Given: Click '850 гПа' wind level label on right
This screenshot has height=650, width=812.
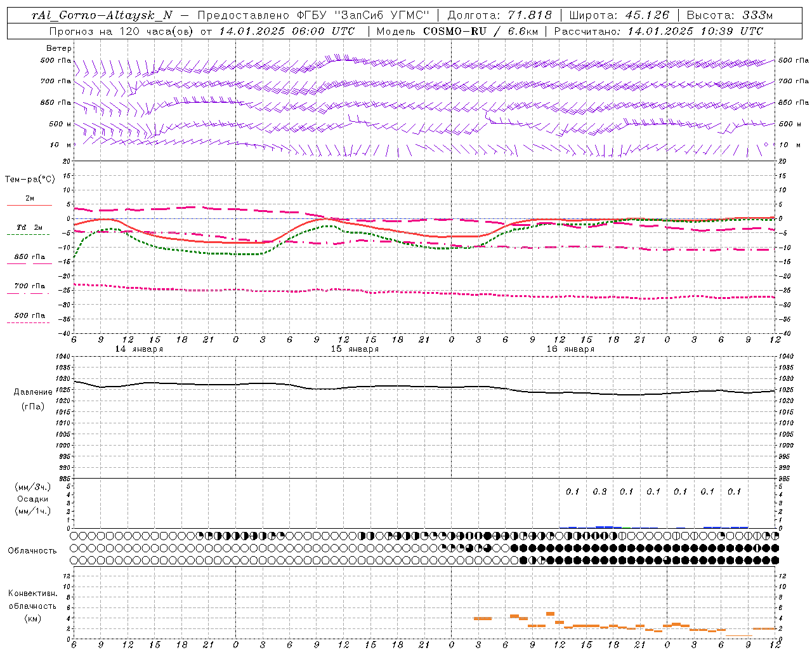Looking at the screenshot, I should [794, 102].
